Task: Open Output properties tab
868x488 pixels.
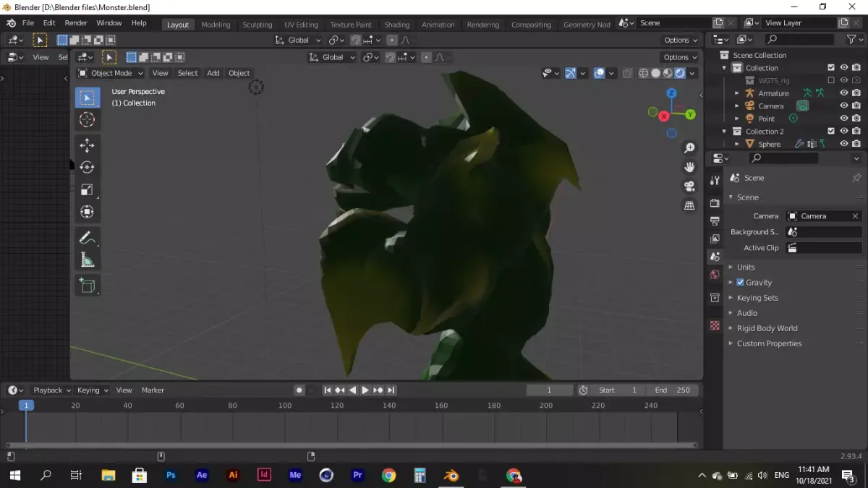Action: pyautogui.click(x=715, y=221)
